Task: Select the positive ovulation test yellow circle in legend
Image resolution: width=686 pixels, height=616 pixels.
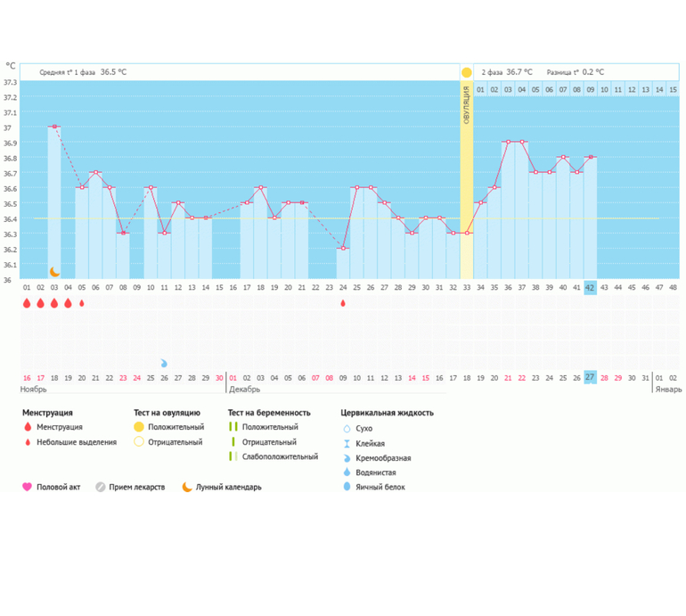Action: tap(138, 428)
